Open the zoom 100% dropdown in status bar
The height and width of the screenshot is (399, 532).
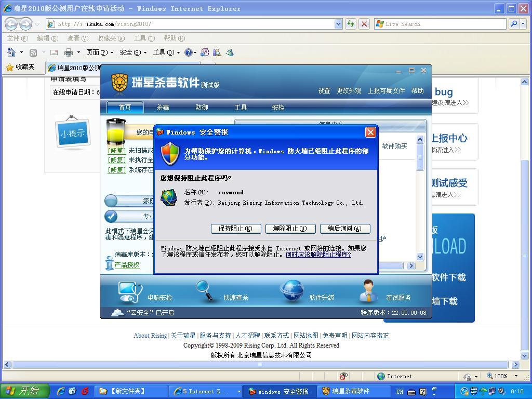pos(516,376)
